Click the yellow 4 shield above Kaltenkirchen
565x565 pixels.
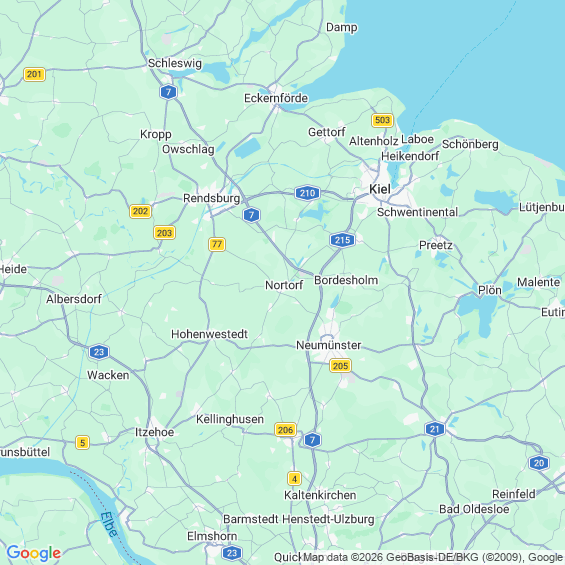294,479
